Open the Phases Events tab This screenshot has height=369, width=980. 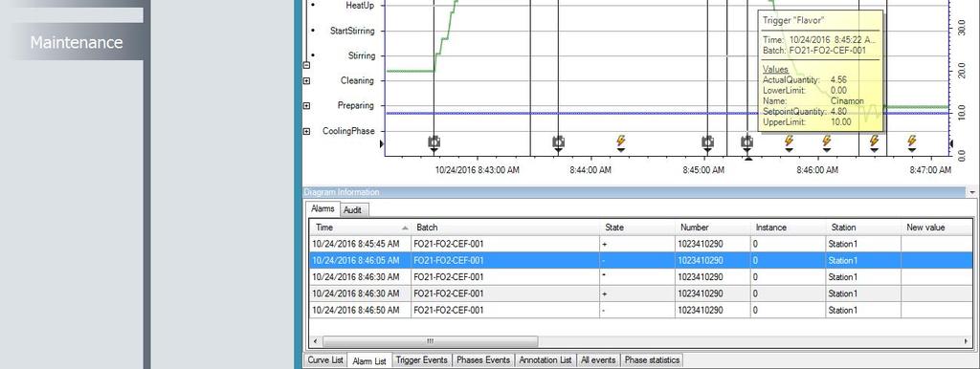pyautogui.click(x=483, y=359)
